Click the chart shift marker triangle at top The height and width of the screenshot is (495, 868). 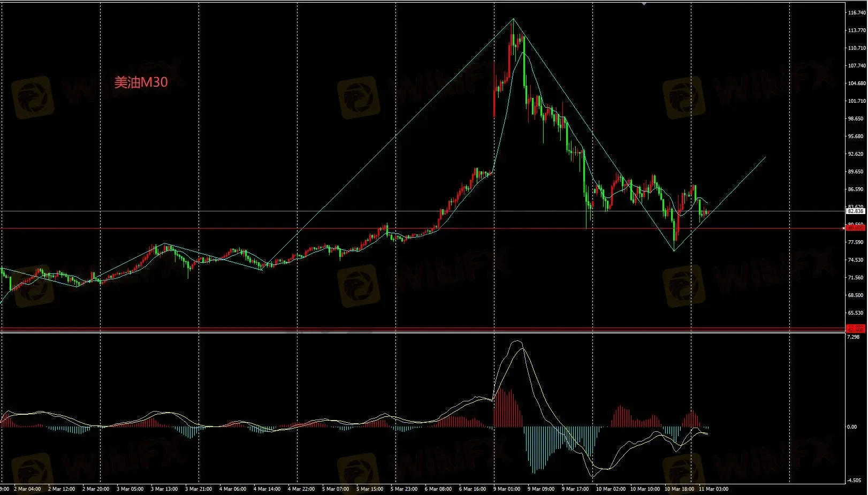(644, 3)
